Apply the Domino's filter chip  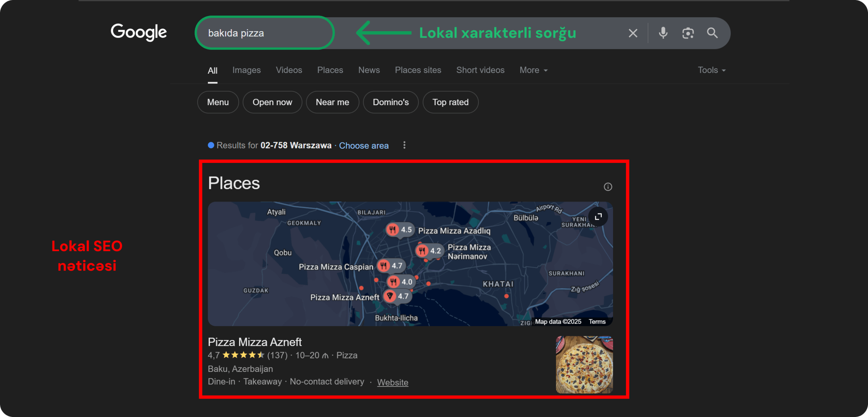pyautogui.click(x=391, y=102)
